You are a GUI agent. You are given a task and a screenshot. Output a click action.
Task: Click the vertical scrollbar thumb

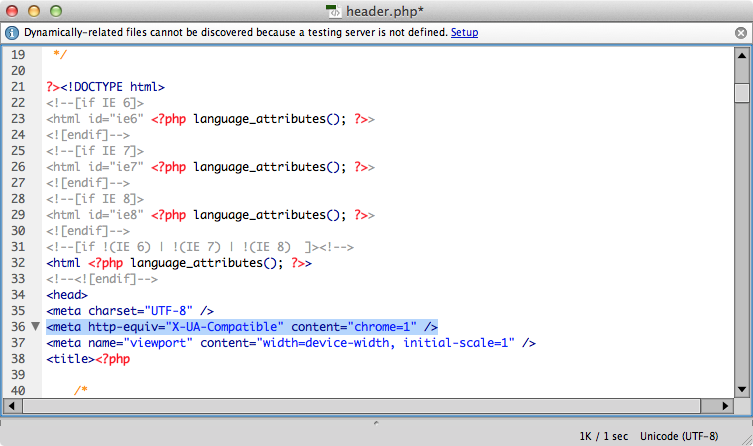(742, 93)
